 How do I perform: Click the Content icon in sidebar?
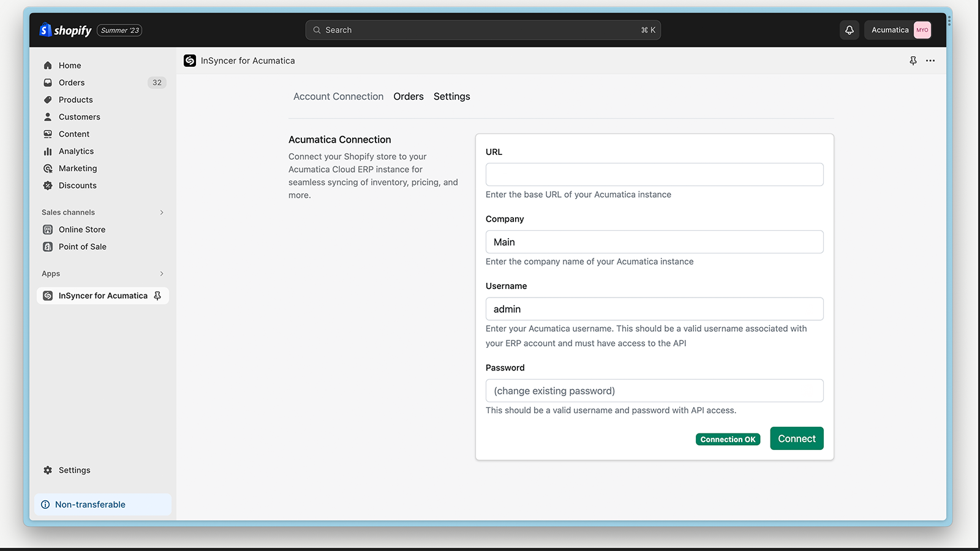pos(48,134)
